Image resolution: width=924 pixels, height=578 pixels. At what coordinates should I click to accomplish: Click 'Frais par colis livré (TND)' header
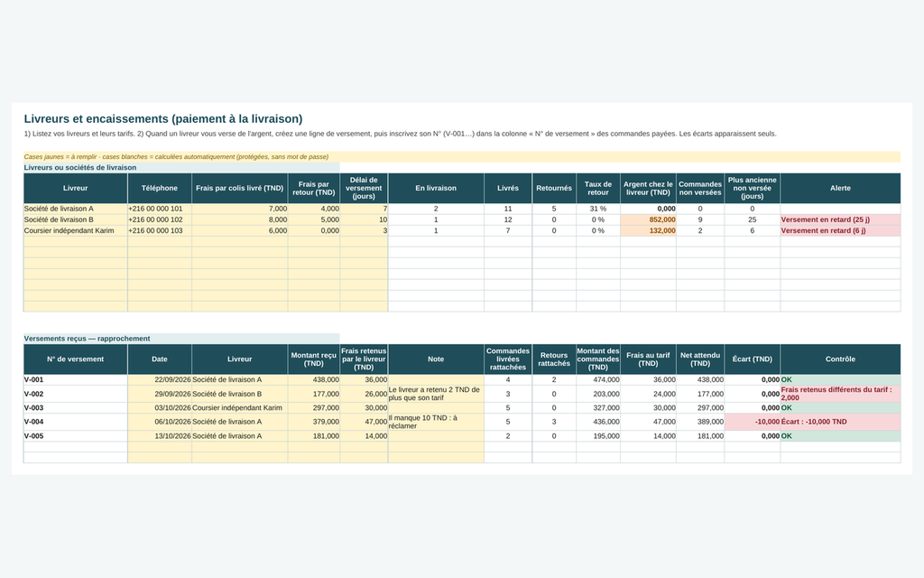click(240, 188)
